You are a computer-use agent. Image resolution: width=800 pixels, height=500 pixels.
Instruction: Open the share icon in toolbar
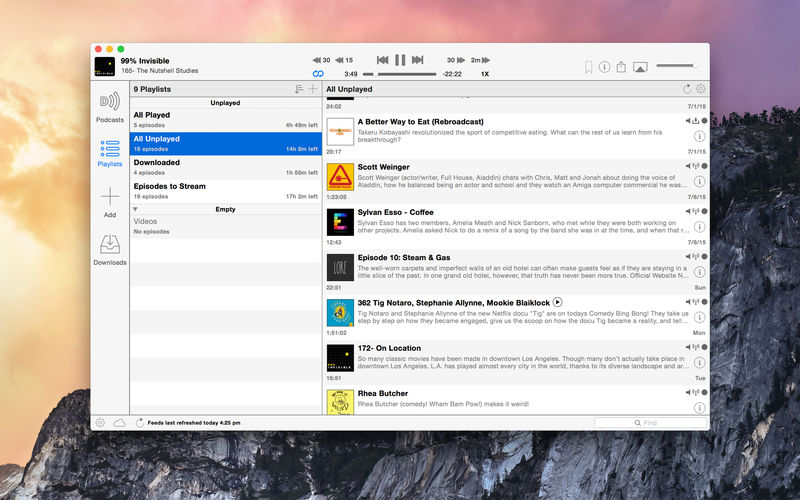[621, 67]
